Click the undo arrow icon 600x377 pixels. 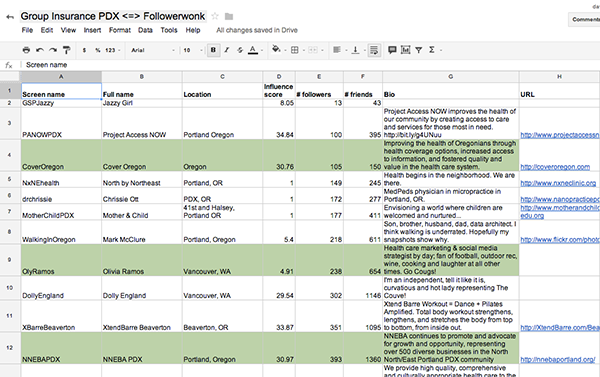pos(39,50)
